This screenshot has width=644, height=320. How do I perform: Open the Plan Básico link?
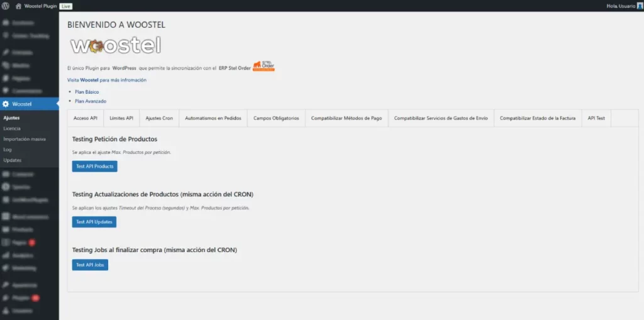87,92
